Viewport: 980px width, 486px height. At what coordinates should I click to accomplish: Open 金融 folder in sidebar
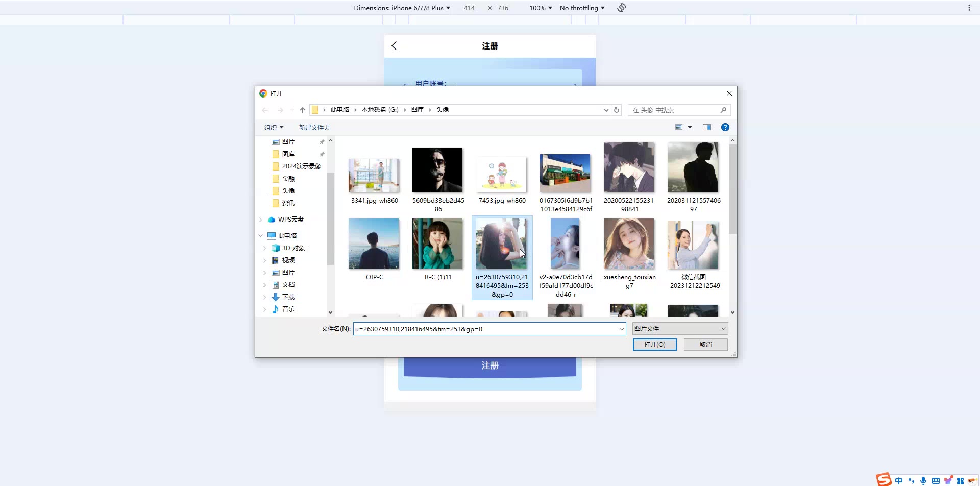tap(288, 179)
